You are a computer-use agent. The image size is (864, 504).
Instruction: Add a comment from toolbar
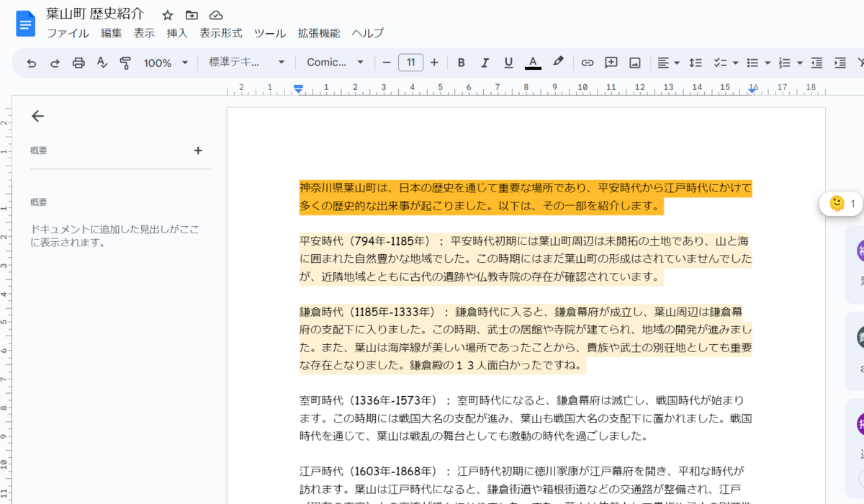(611, 63)
